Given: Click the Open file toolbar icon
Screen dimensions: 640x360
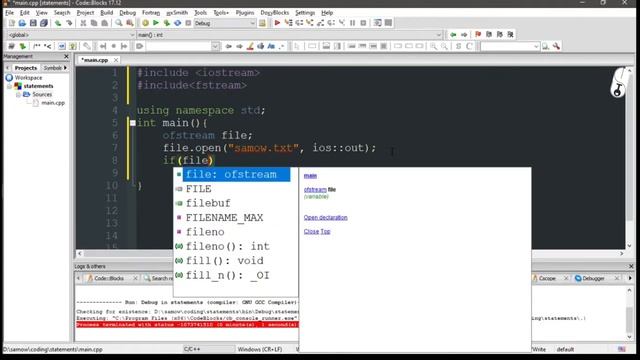Looking at the screenshot, I should (22, 23).
